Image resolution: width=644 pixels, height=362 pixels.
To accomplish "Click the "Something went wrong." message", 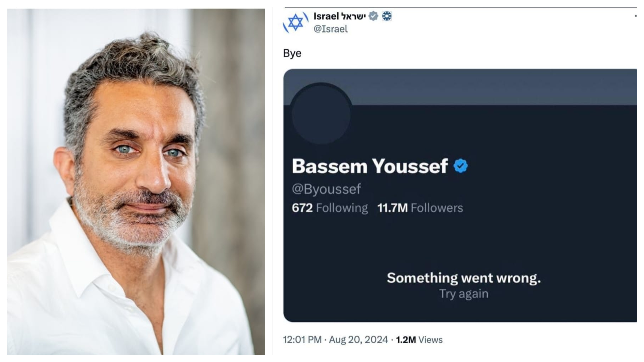I will (464, 278).
